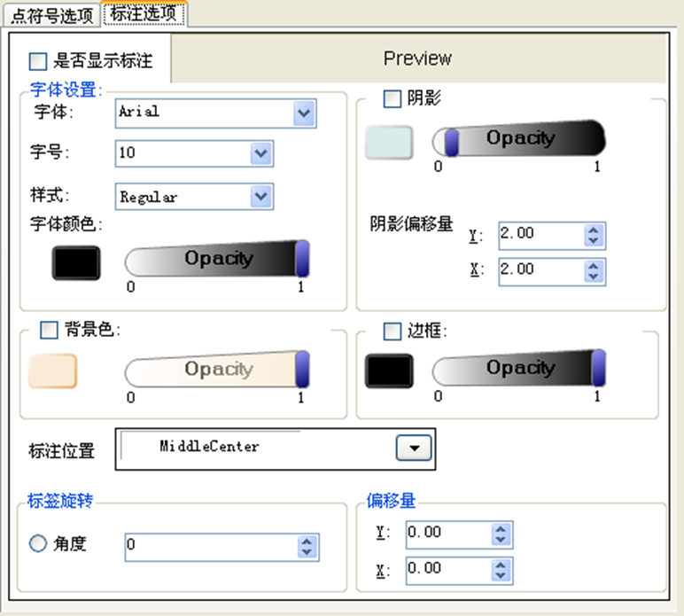Screen dimensions: 684x616
Task: Pick the light blue shadow color swatch
Action: pos(389,143)
